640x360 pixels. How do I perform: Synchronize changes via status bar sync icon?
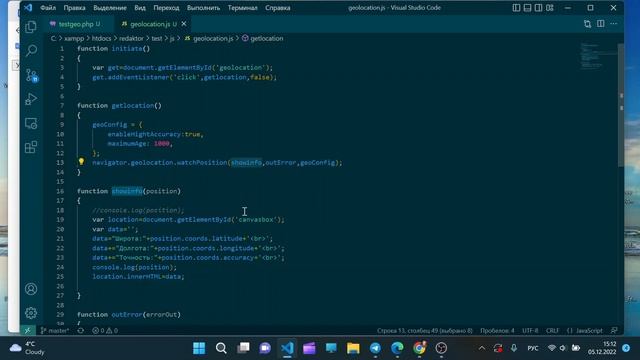[x=81, y=330]
